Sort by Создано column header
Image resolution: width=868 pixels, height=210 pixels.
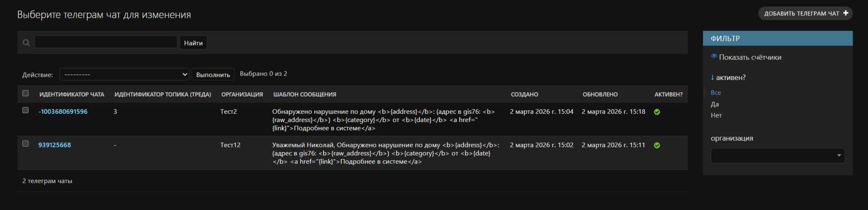[524, 94]
